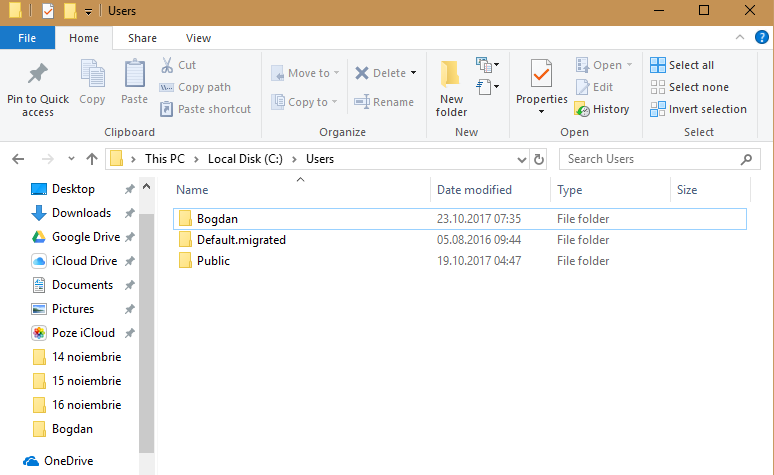The height and width of the screenshot is (475, 774).
Task: Click Copy path in ribbon
Action: coord(195,87)
